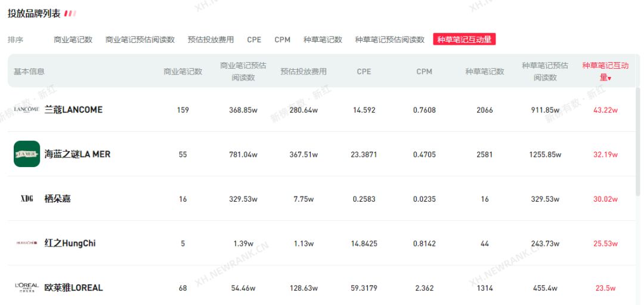644x305 pixels.
Task: Click the L'OREAL brand logo
Action: (x=27, y=287)
